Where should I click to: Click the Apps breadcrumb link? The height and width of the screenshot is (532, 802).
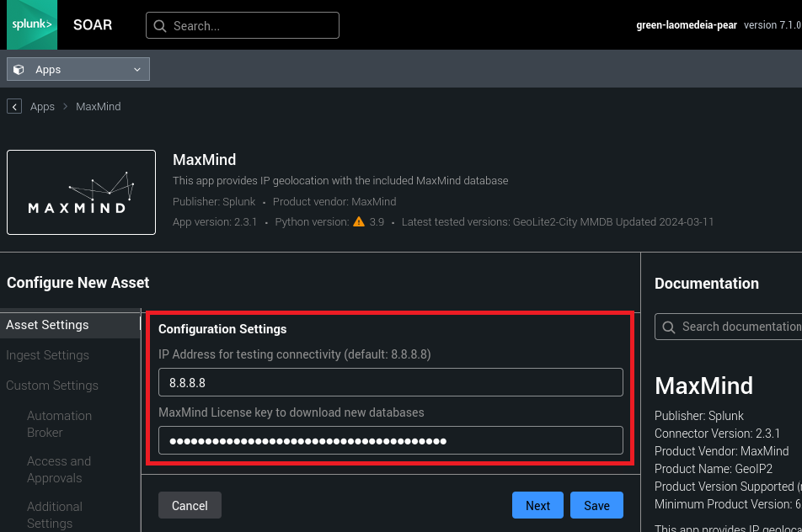(x=42, y=107)
